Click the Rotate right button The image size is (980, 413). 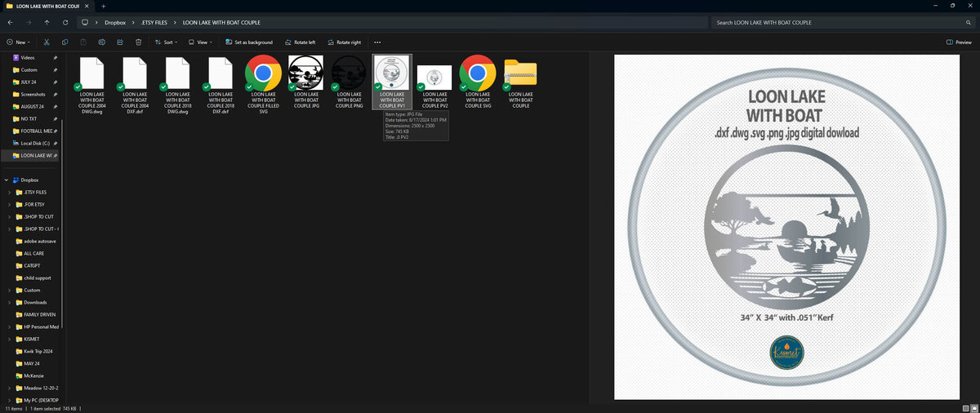coord(343,42)
